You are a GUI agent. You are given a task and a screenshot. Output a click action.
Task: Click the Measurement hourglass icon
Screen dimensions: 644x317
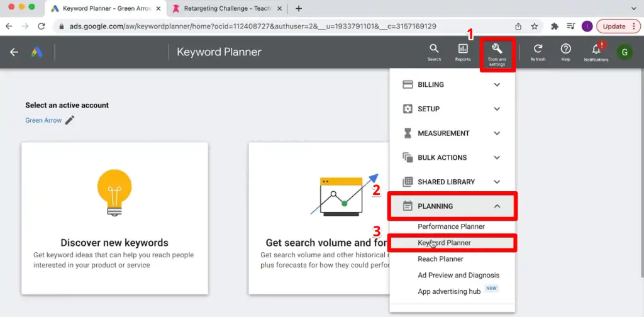click(408, 133)
